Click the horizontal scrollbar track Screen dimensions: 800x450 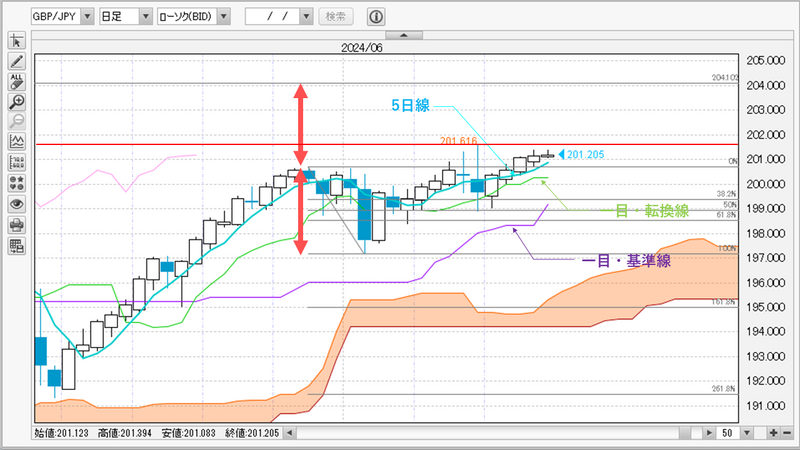pyautogui.click(x=487, y=433)
